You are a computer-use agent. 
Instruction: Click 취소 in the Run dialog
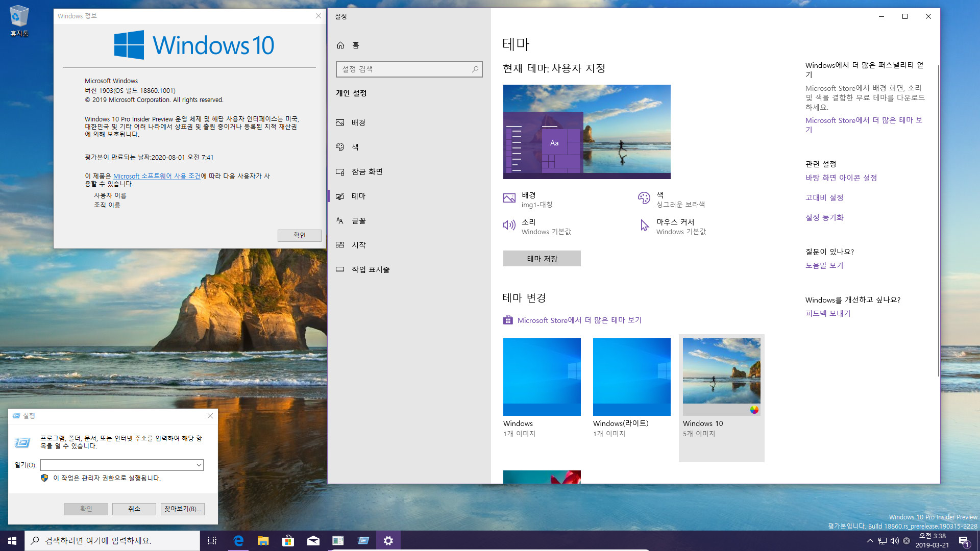pos(134,509)
